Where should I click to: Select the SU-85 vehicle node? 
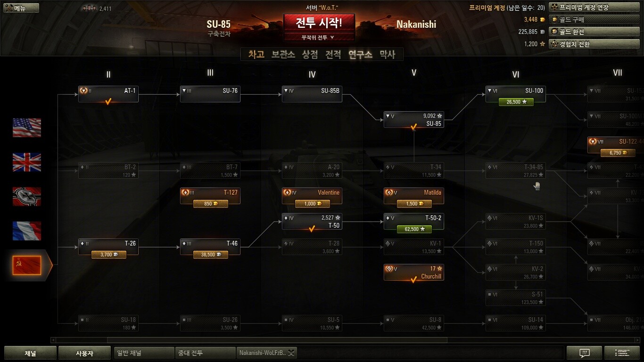coord(413,120)
